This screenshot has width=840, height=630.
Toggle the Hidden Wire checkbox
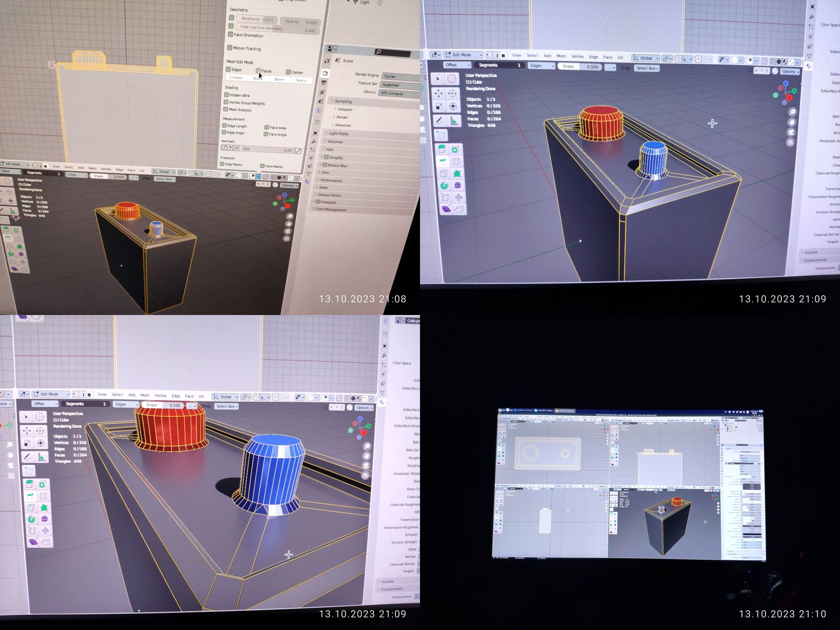227,95
